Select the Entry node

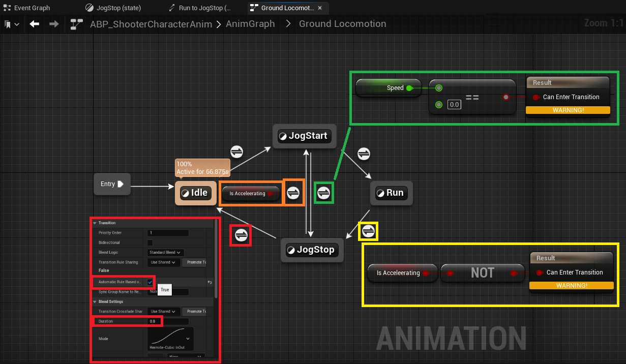pyautogui.click(x=112, y=184)
